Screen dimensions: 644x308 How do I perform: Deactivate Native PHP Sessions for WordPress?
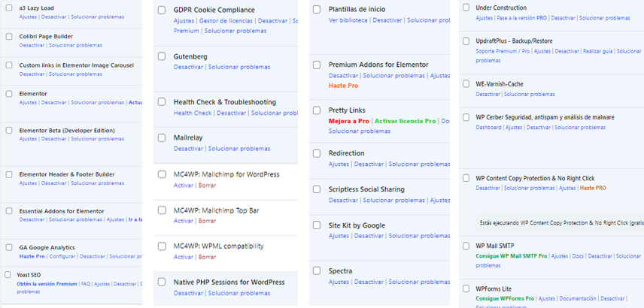point(188,293)
